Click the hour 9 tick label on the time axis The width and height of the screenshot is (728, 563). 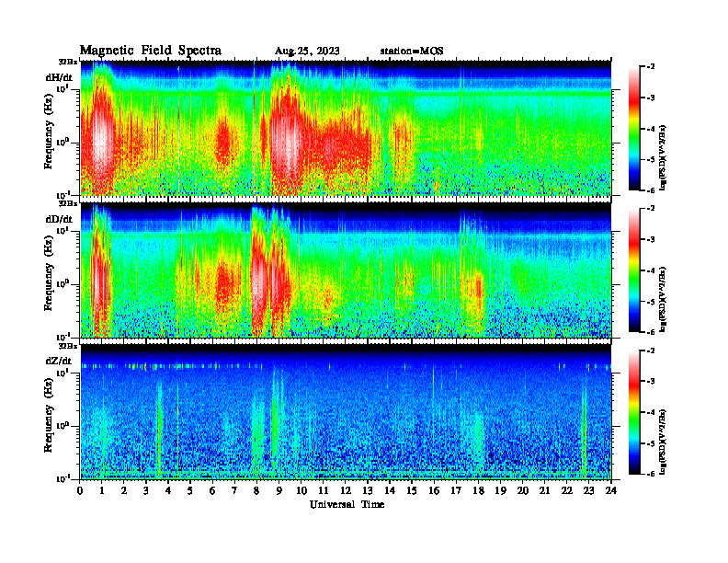pyautogui.click(x=279, y=490)
